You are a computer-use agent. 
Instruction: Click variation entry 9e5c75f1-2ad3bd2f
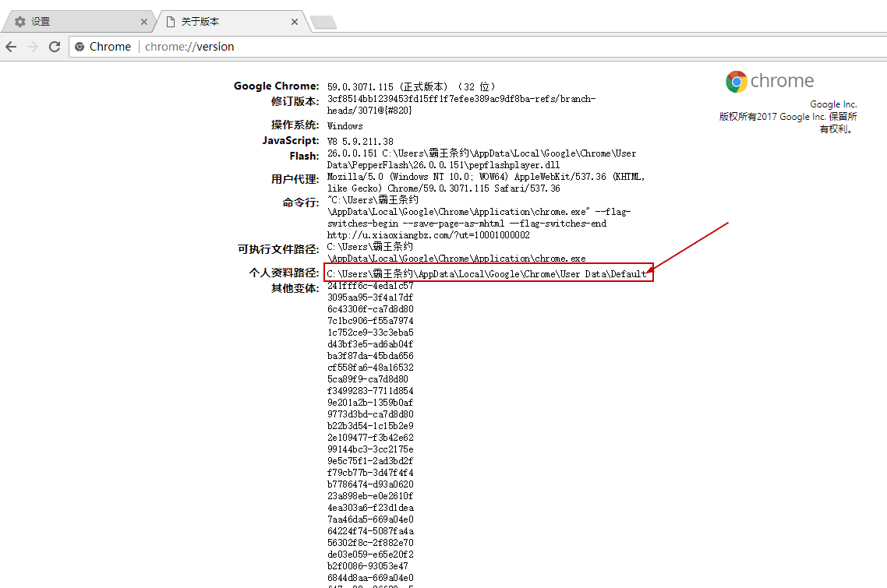(x=370, y=461)
